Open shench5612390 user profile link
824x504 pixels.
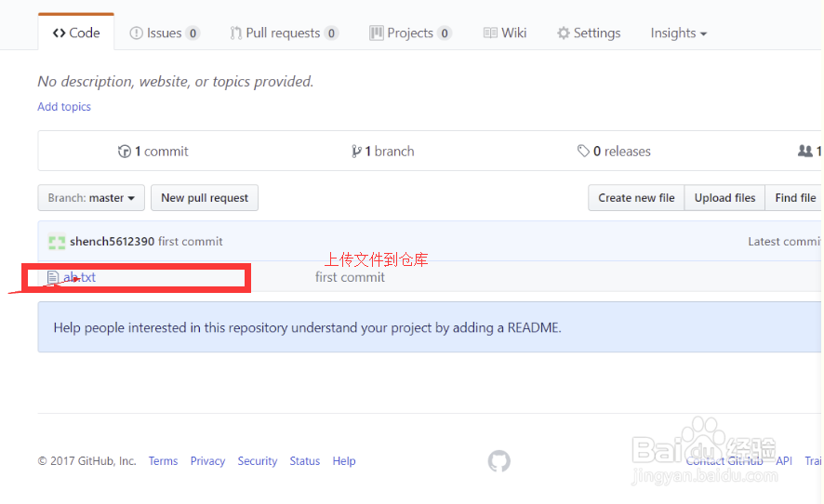[x=112, y=241]
